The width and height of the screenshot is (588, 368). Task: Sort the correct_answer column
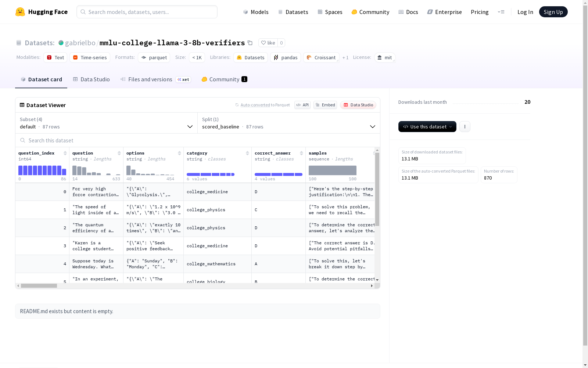coord(301,153)
